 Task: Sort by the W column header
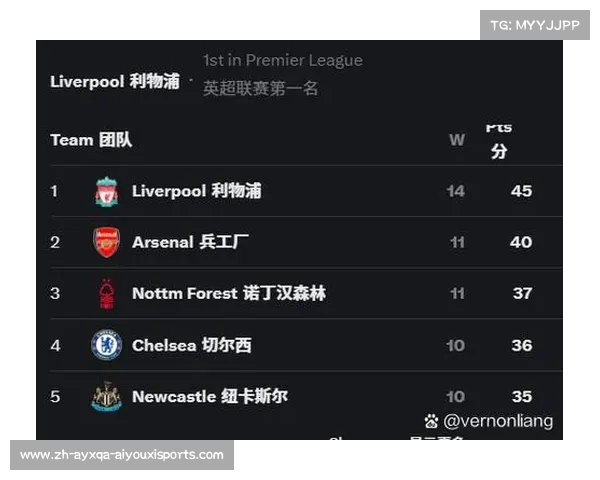coord(457,140)
